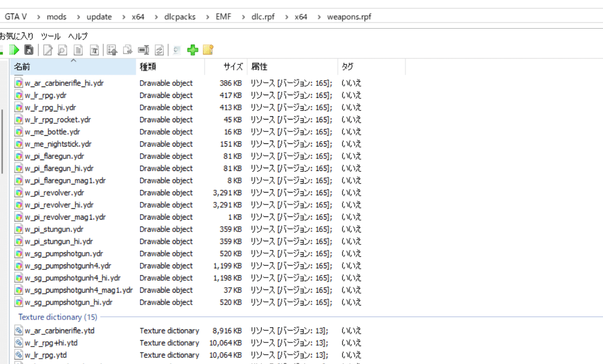Select the file w_sg_pumpshotgunh4_hi.ydr
This screenshot has height=364, width=603.
tap(72, 278)
